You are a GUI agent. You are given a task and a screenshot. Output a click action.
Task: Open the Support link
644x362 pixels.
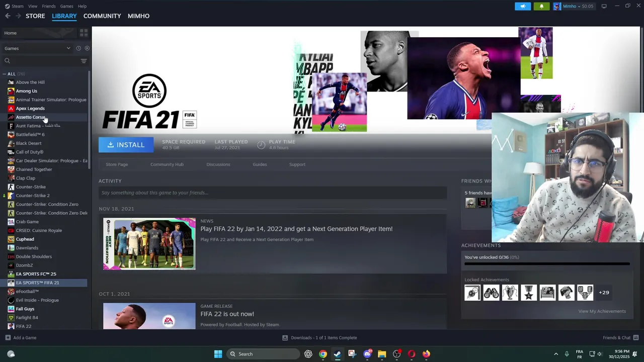point(297,164)
